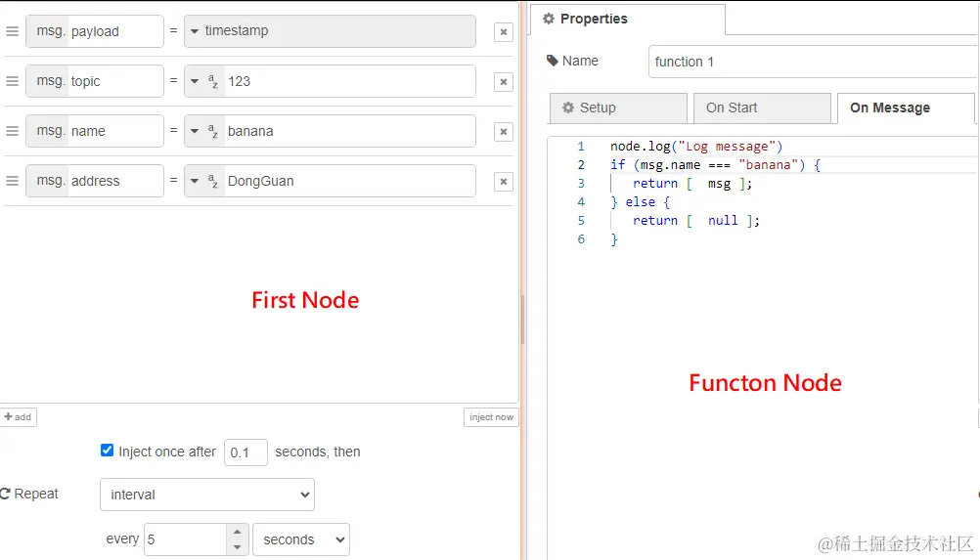
Task: Edit the msg.name property name field
Action: pyautogui.click(x=115, y=131)
